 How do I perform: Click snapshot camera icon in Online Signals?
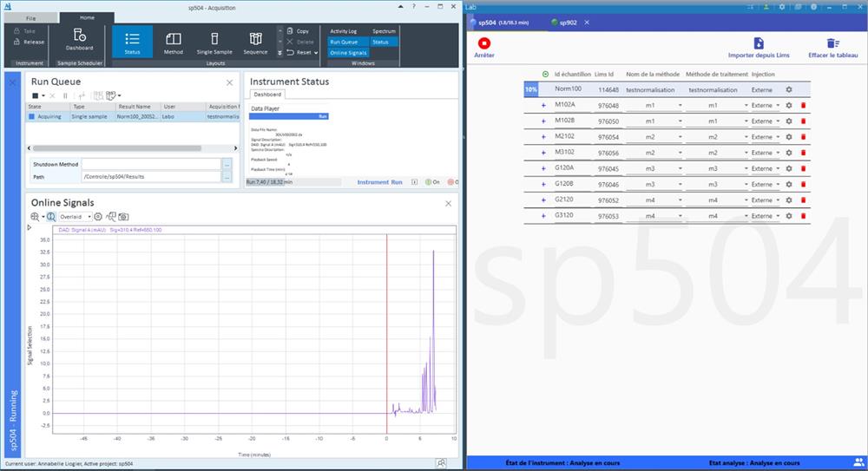(x=123, y=216)
